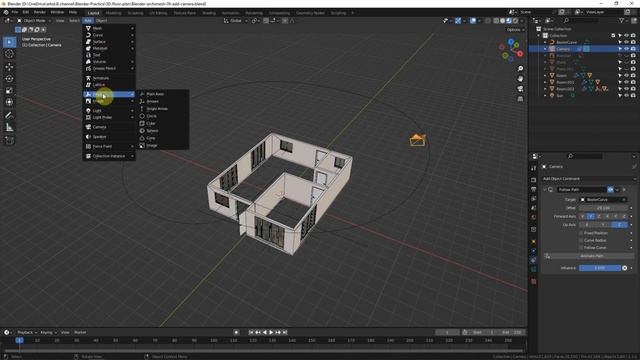The image size is (640, 360).
Task: Open the Playback dropdown in timeline
Action: coord(27,332)
